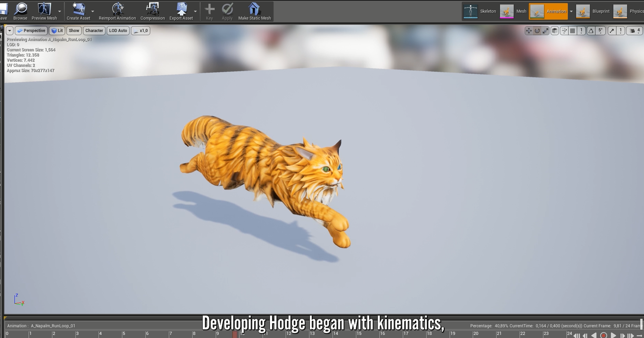Select the scale transform gizmo
Viewport: 644px width, 338px height.
545,31
